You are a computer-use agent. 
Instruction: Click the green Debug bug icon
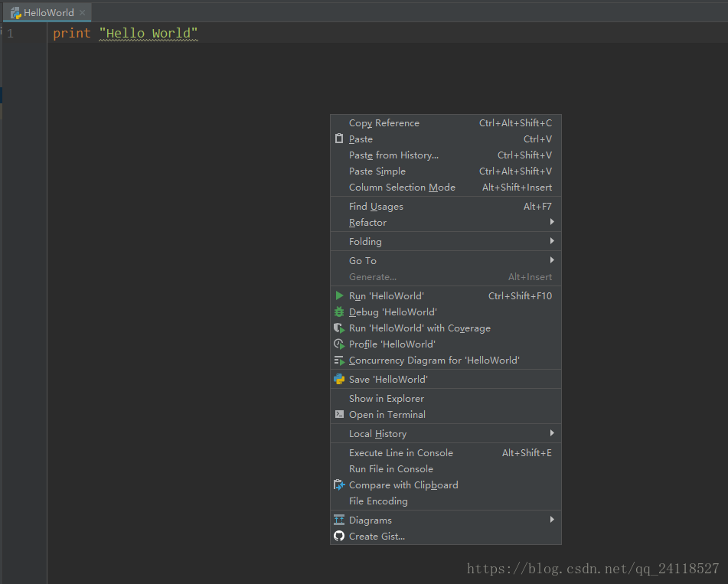click(x=339, y=312)
